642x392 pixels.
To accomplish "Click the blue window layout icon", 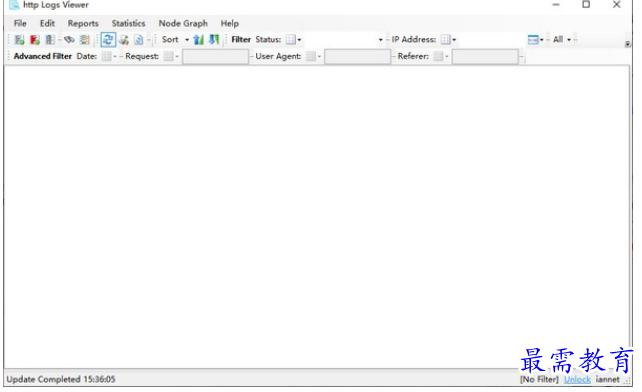I will [533, 40].
